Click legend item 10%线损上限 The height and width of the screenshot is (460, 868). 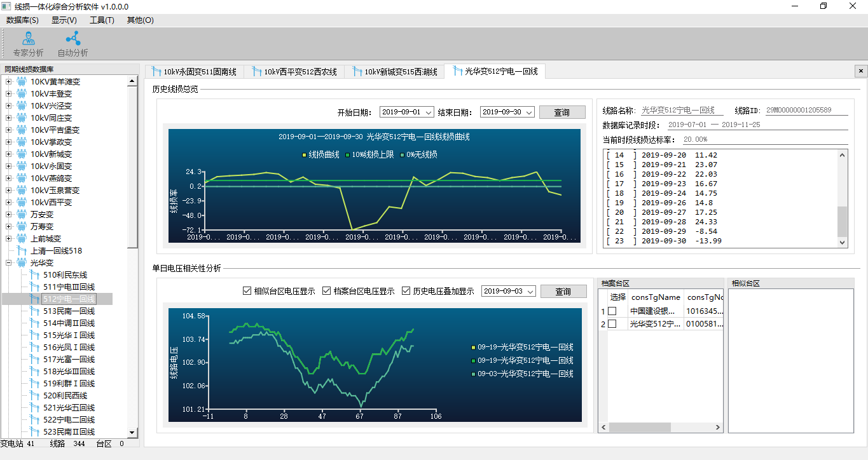[371, 154]
